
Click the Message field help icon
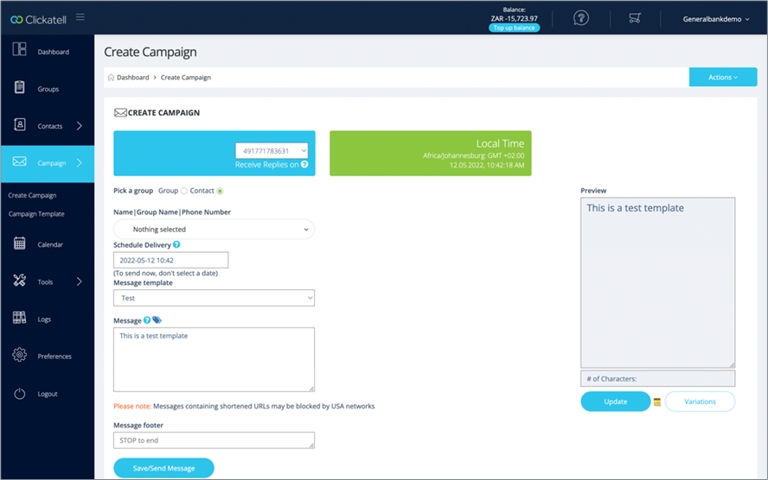point(147,320)
